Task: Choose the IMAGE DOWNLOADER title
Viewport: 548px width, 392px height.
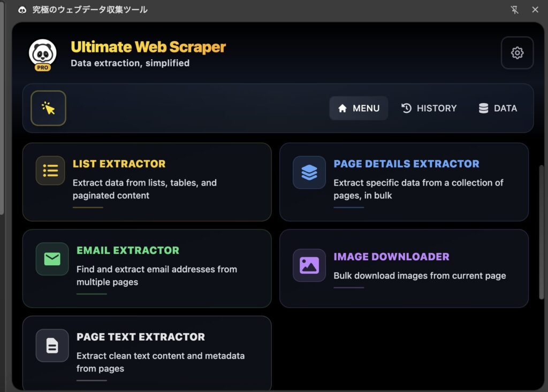Action: (x=391, y=257)
